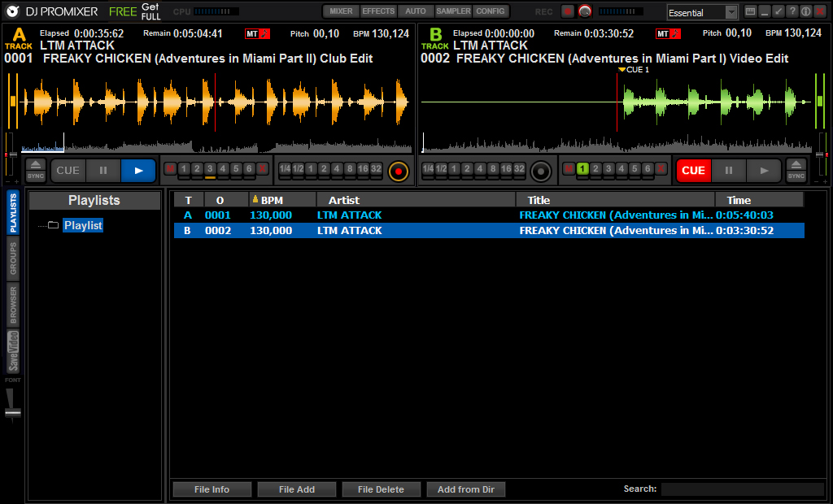The image size is (833, 504).
Task: Select the Playlist folder in the tree
Action: click(x=83, y=225)
